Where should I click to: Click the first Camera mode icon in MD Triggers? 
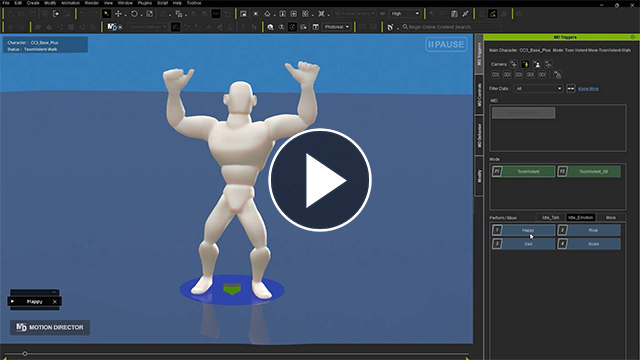[513, 64]
